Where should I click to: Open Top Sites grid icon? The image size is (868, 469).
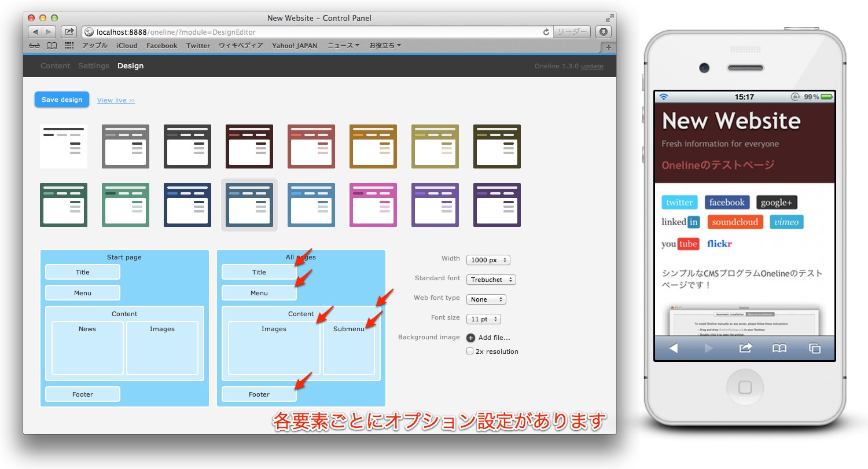tap(69, 46)
